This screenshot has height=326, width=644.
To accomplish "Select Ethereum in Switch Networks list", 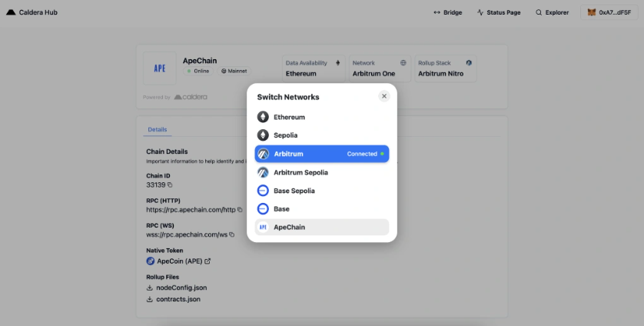I will [x=321, y=117].
